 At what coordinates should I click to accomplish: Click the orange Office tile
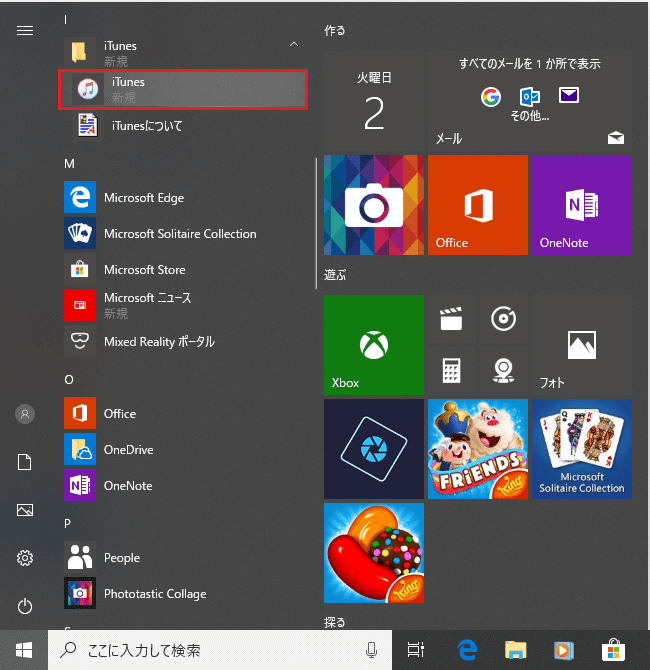click(x=477, y=205)
